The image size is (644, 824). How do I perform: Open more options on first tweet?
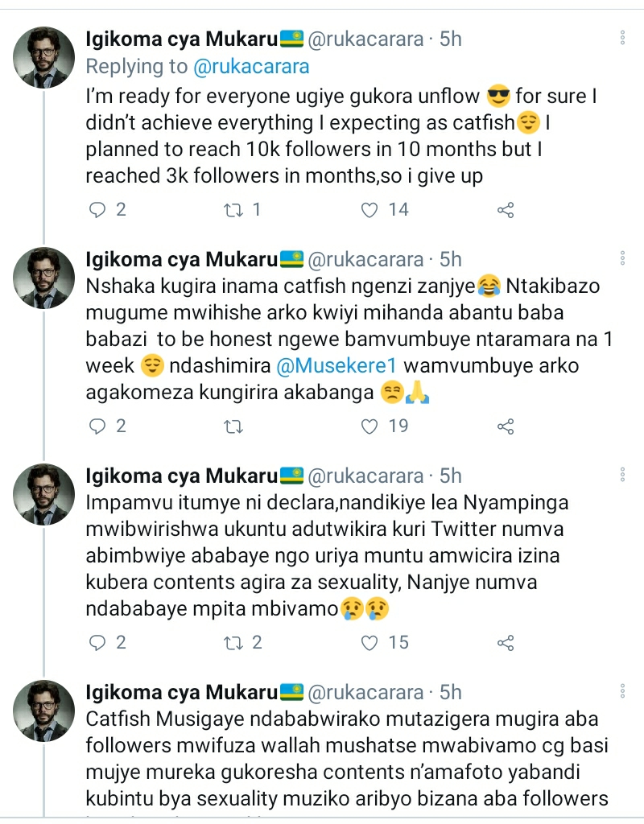click(x=621, y=39)
